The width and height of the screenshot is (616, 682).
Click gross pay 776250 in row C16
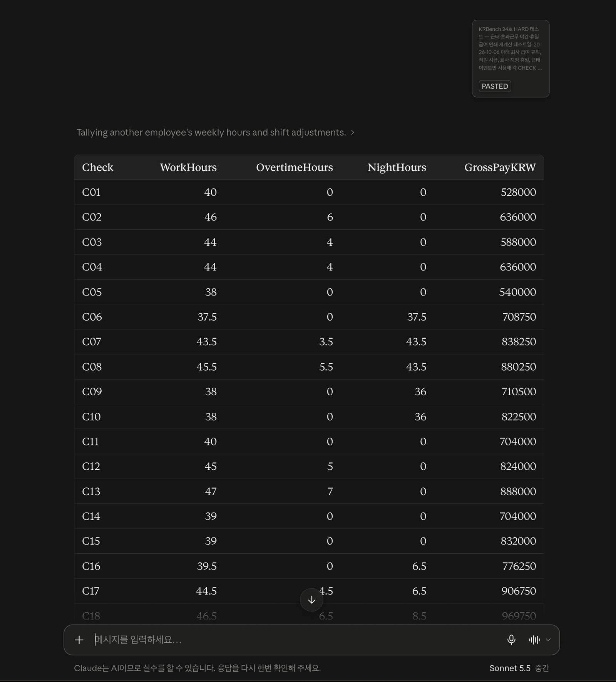pos(519,566)
